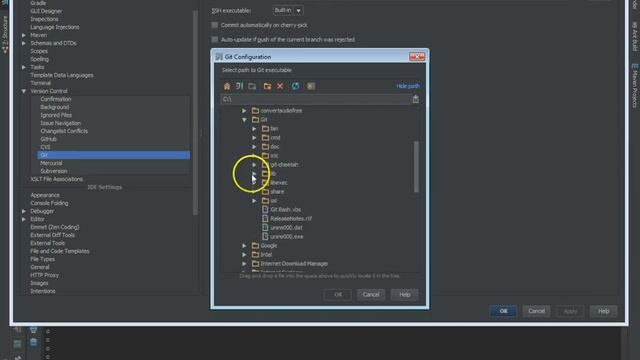Viewport: 640px width, 360px height.
Task: Toggle show hidden files icon
Action: click(311, 86)
